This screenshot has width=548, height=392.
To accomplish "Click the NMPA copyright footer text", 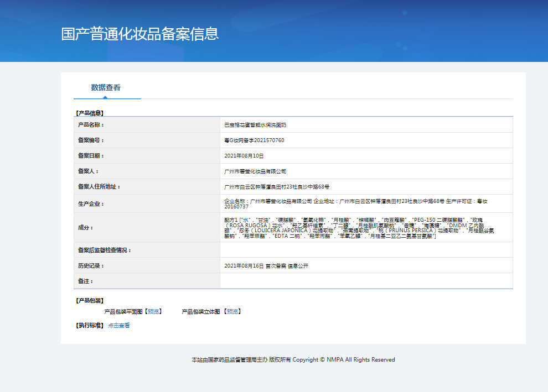I will click(x=293, y=359).
